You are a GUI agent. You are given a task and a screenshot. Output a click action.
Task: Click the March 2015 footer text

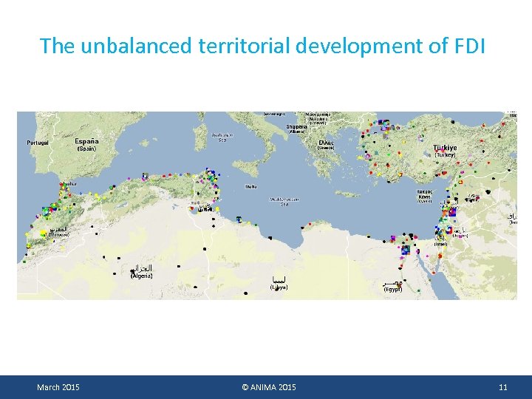58,387
